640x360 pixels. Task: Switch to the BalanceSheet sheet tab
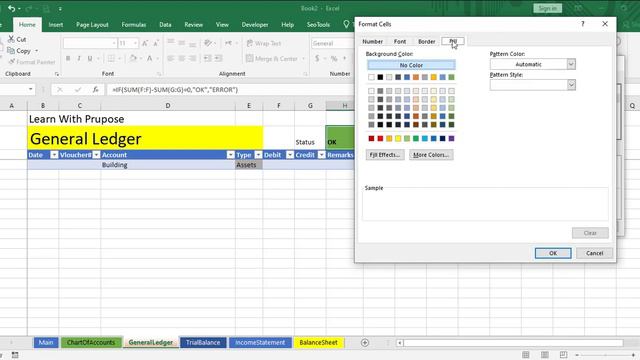(318, 342)
